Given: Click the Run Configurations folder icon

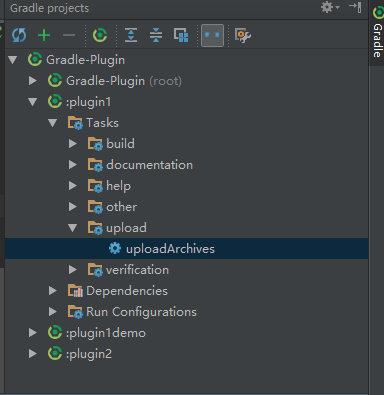Looking at the screenshot, I should tap(75, 312).
